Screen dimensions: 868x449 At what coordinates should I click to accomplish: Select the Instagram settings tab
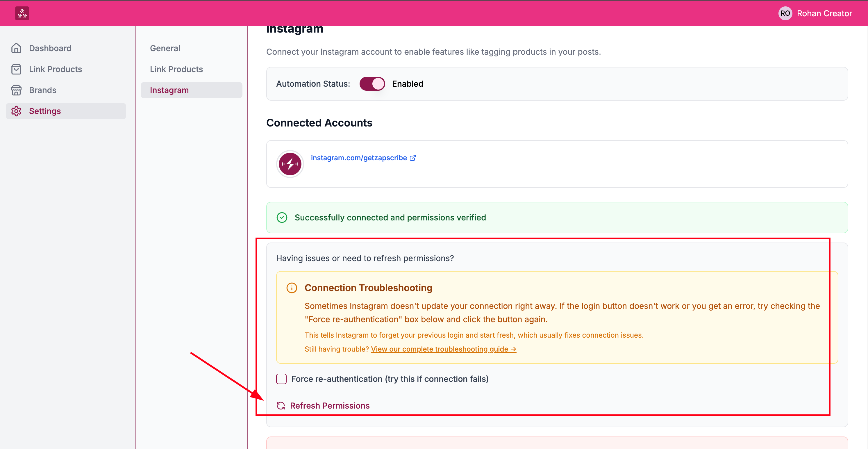[x=191, y=90]
